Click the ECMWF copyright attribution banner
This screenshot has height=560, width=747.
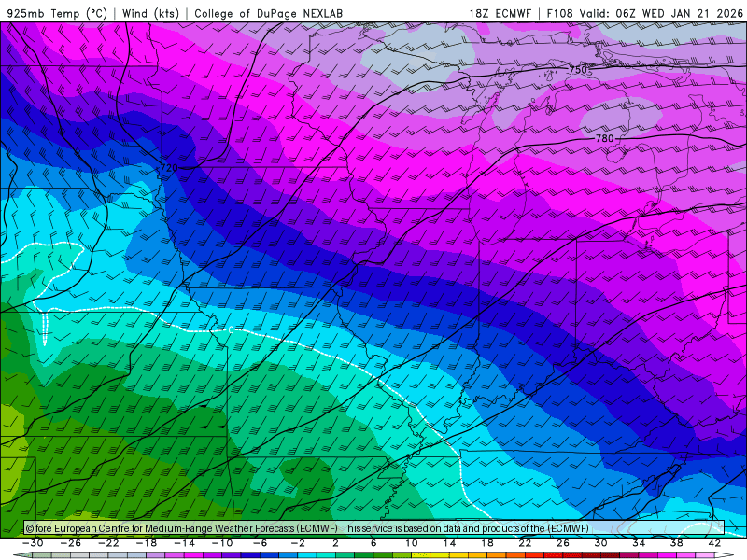click(374, 528)
